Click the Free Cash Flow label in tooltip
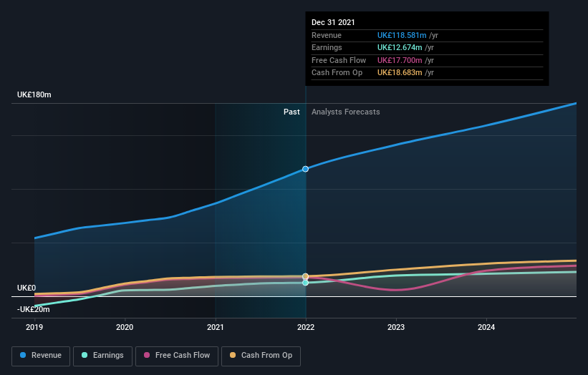This screenshot has height=375, width=588. click(x=339, y=60)
